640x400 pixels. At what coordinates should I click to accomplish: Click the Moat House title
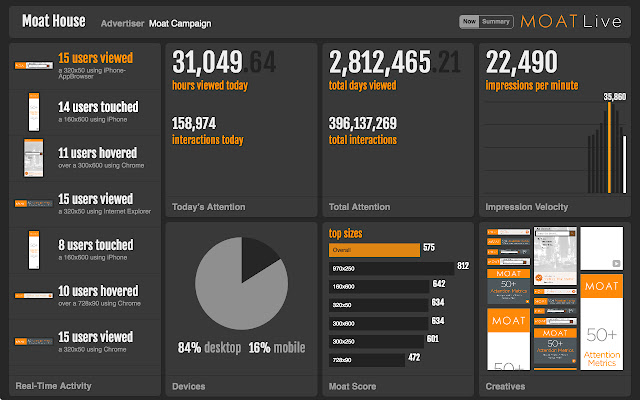54,21
